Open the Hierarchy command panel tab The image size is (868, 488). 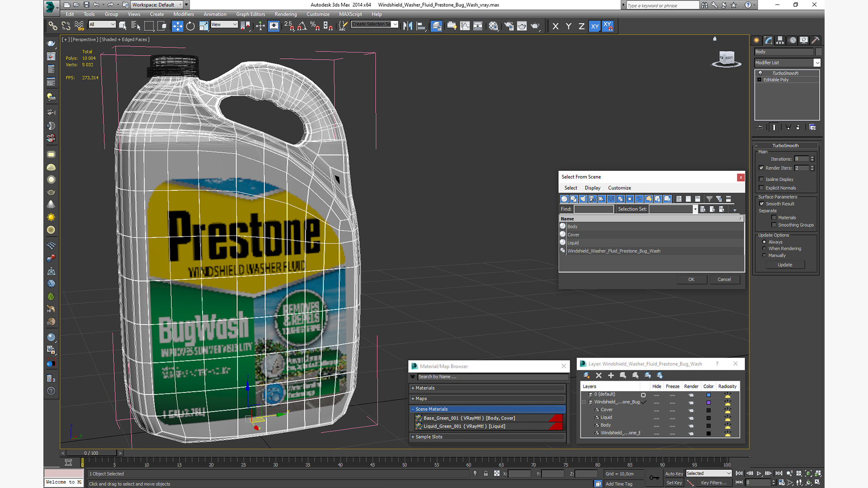pyautogui.click(x=780, y=40)
